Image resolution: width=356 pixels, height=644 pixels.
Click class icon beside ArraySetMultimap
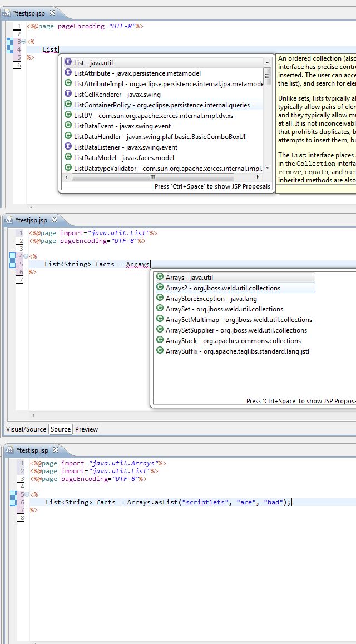click(x=160, y=319)
